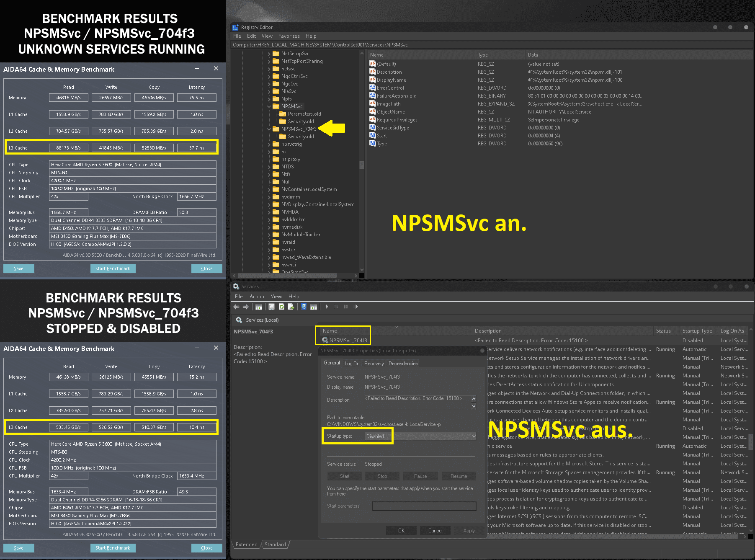Expand the nvlddmkm registry key

[269, 219]
